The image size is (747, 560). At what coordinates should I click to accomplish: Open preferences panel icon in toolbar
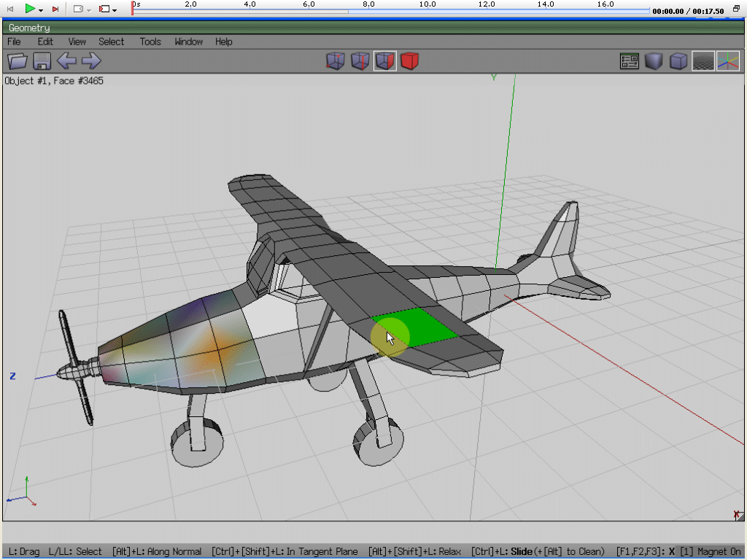(x=630, y=61)
